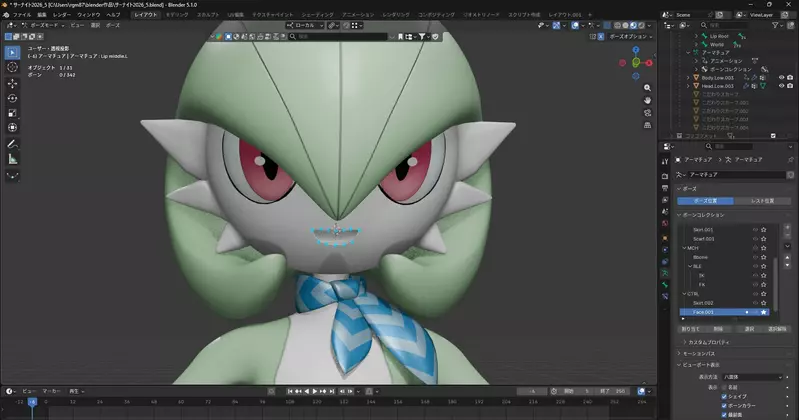Switch to the Sculpting workspace tab

tap(207, 15)
